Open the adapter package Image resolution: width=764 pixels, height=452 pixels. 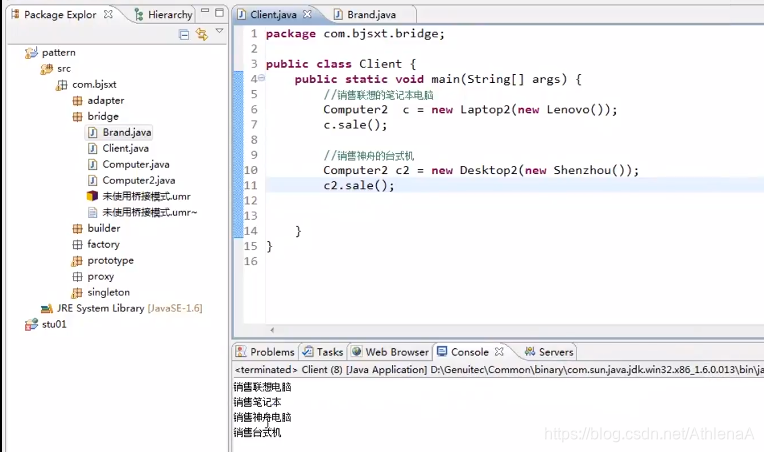(106, 101)
